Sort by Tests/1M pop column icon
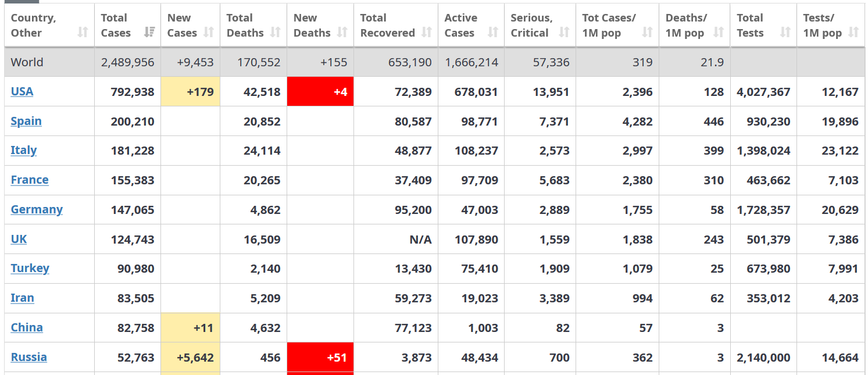868x375 pixels. [853, 33]
